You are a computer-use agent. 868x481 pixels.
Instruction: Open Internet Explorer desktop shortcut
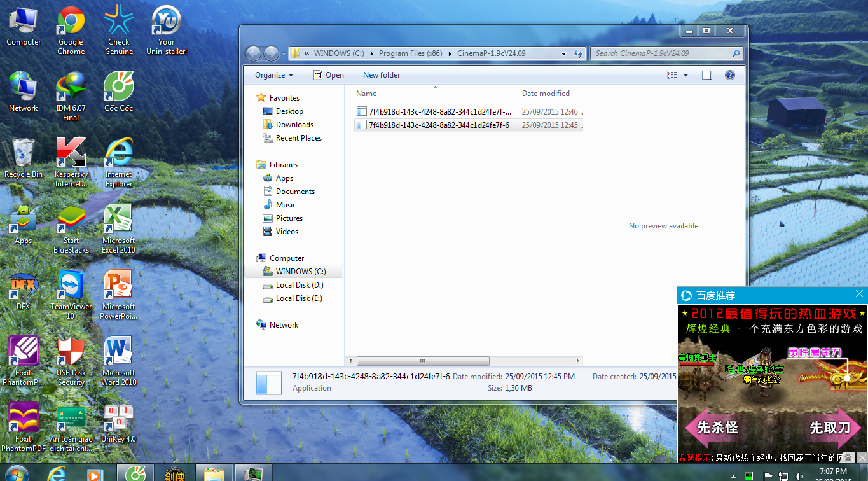tap(119, 162)
